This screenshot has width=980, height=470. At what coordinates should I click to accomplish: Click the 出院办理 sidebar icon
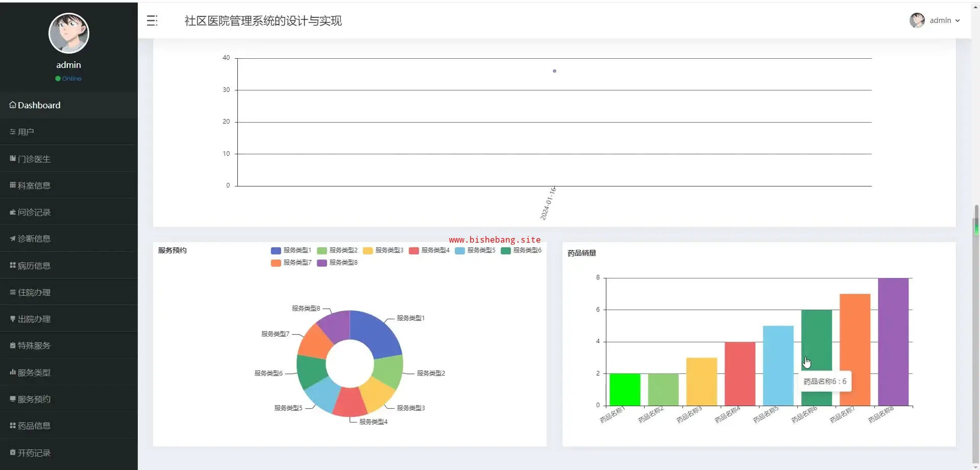(x=13, y=319)
